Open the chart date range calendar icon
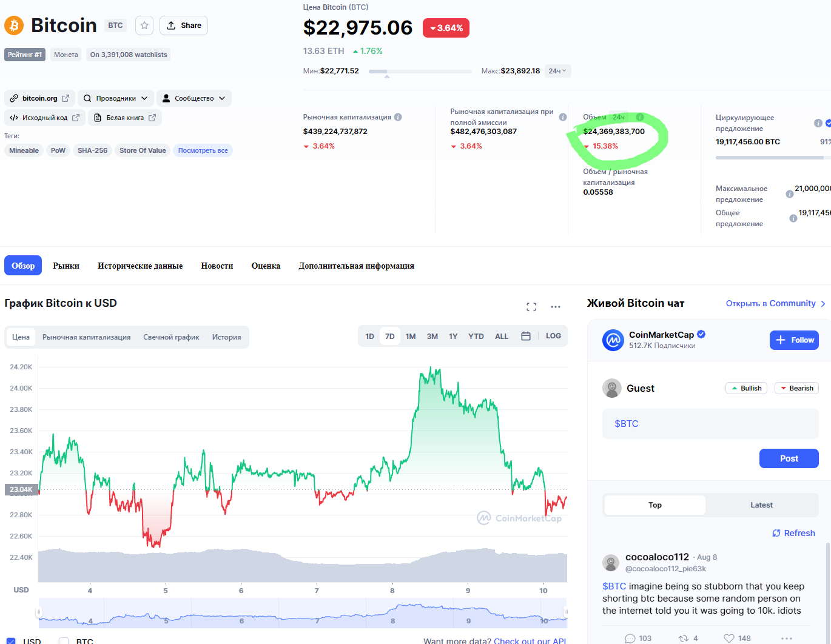The image size is (831, 644). pyautogui.click(x=526, y=336)
